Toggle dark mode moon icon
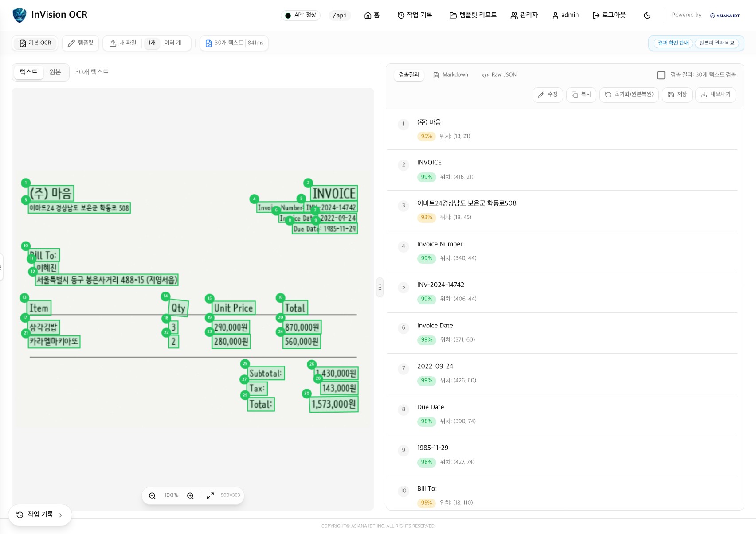 (x=647, y=16)
